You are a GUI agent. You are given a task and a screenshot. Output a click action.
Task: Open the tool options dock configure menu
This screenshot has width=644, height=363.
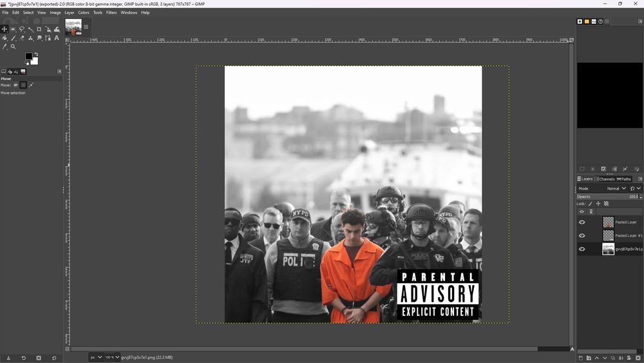click(59, 72)
